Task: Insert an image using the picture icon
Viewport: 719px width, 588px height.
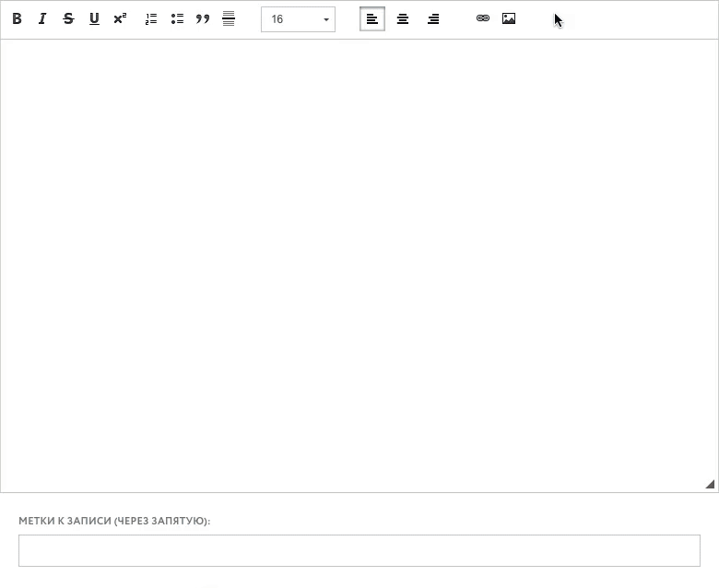Action: (509, 18)
